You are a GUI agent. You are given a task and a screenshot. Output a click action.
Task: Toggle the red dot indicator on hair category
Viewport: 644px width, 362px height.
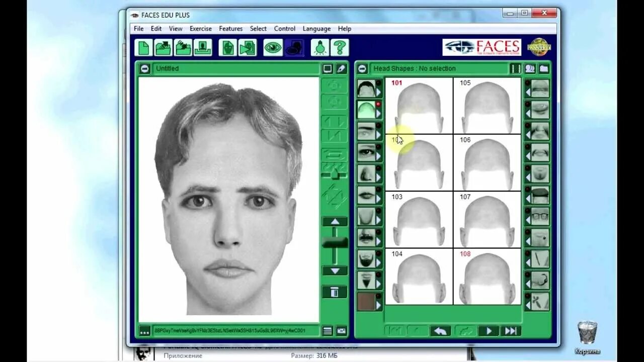[379, 83]
